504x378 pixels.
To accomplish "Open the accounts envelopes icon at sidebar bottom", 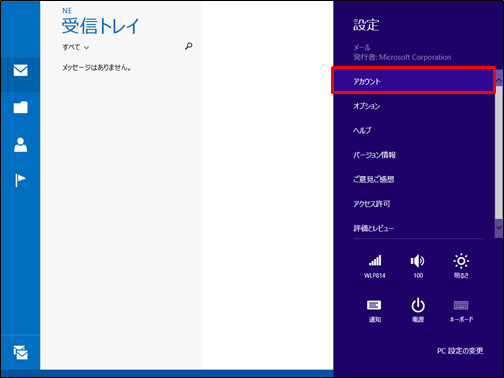I will coord(21,353).
